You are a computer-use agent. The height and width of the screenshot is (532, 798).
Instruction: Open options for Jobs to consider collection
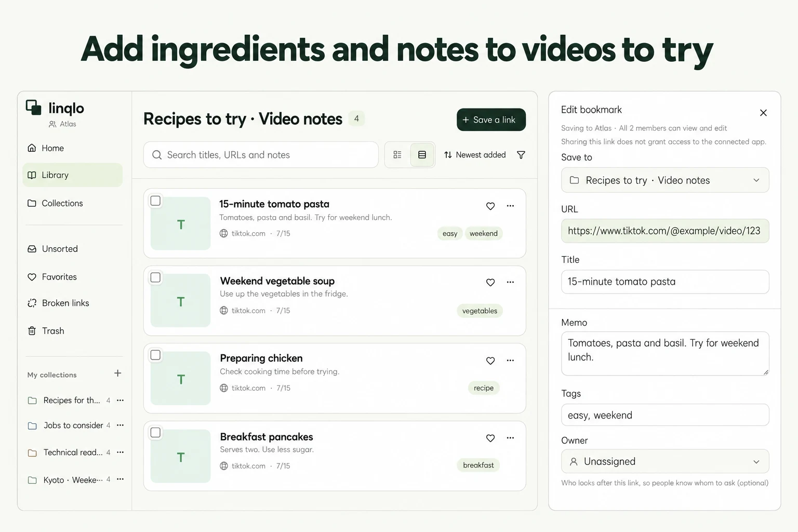[x=121, y=425]
